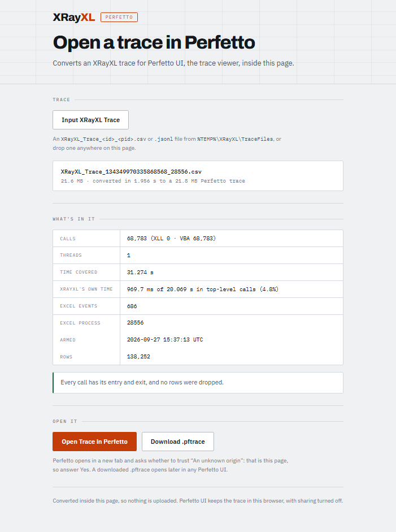This screenshot has height=532, width=396.
Task: Click the ARMED row label
Action: click(68, 340)
